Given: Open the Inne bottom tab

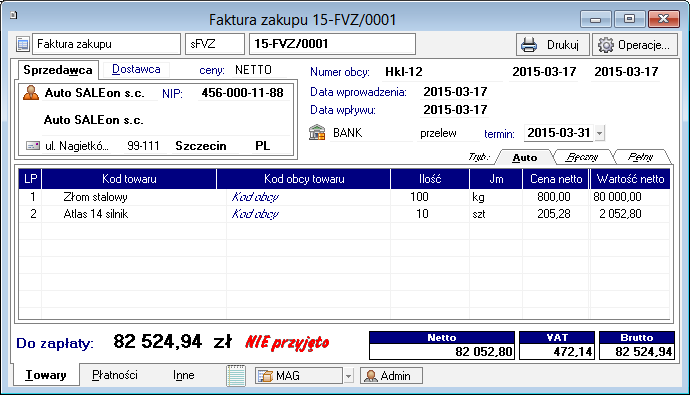Looking at the screenshot, I should [184, 375].
